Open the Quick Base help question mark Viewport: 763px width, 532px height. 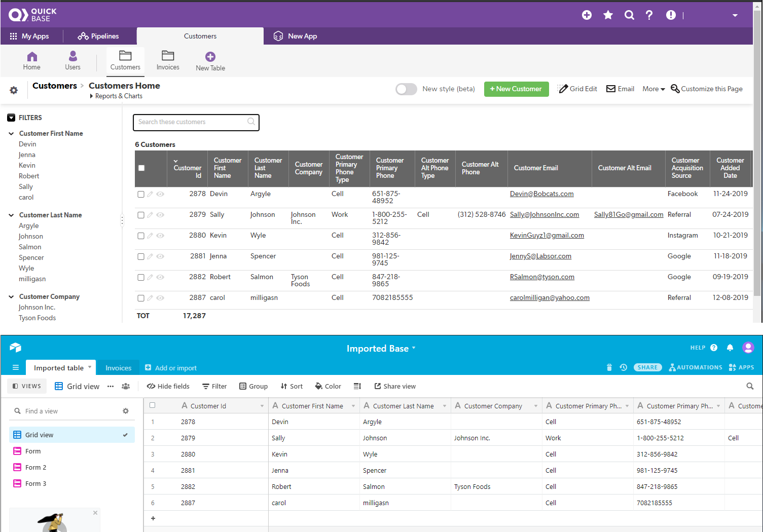pyautogui.click(x=649, y=15)
